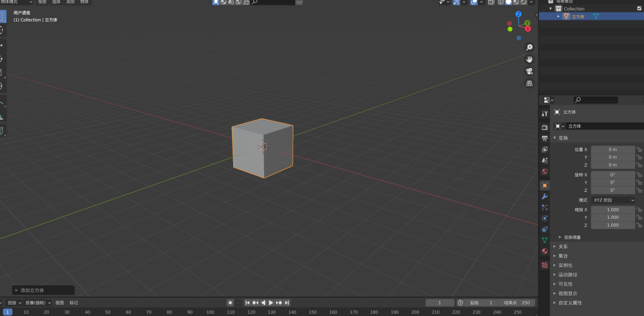Image resolution: width=644 pixels, height=316 pixels.
Task: Click the 结束点 250 frame field
Action: tap(516, 303)
